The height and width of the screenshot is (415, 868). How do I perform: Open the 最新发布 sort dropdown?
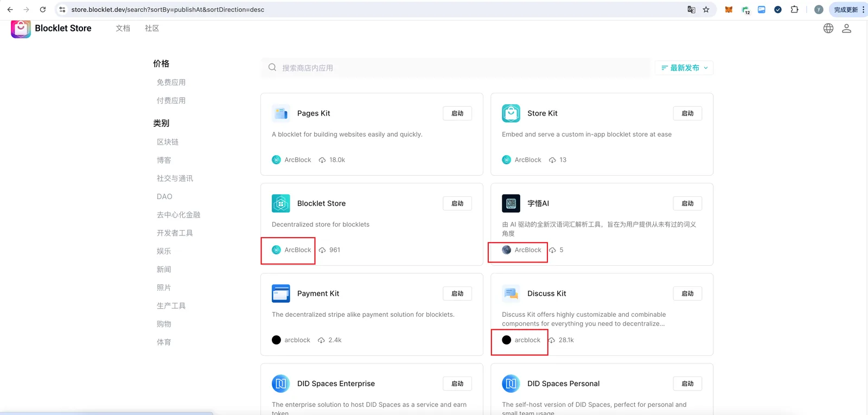[684, 68]
